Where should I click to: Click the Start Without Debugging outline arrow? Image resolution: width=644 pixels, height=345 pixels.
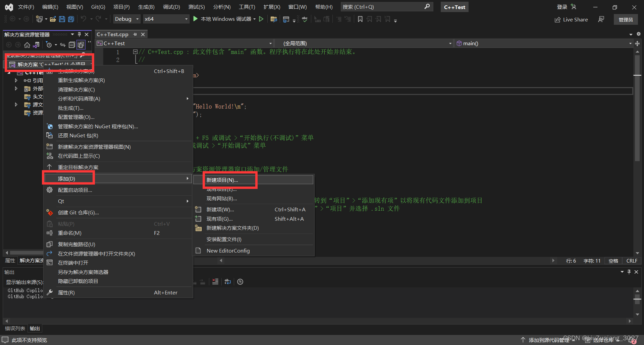(261, 19)
